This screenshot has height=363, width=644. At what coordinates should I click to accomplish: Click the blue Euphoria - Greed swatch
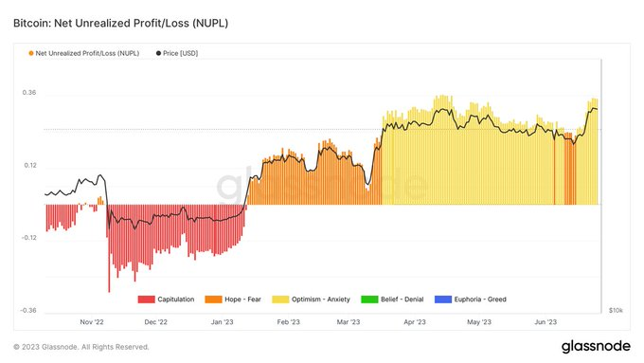[x=443, y=299]
